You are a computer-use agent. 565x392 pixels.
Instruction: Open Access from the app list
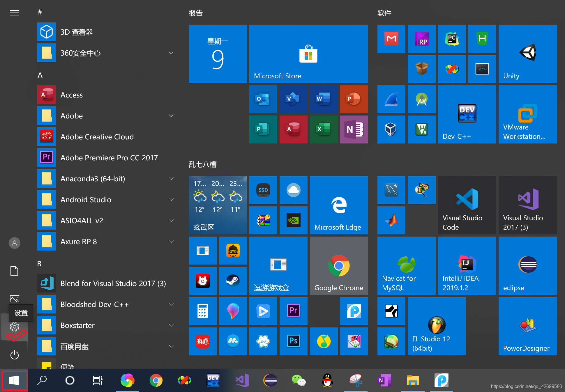(107, 95)
